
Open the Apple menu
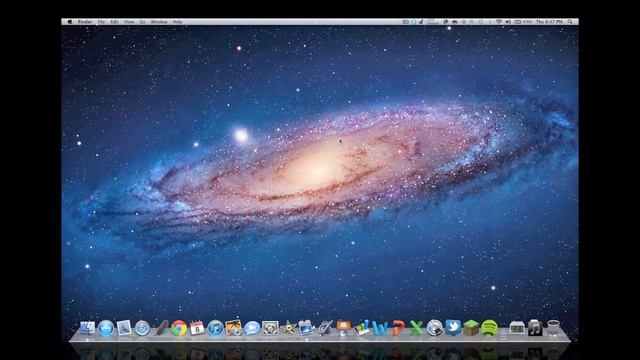70,22
